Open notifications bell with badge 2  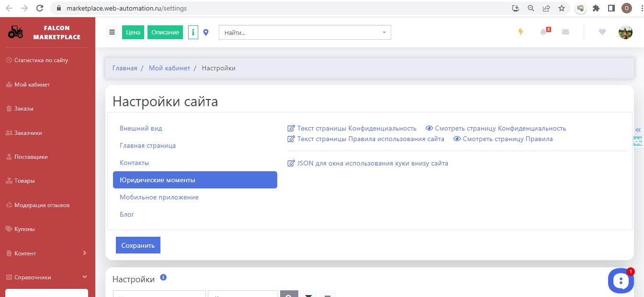pyautogui.click(x=543, y=32)
